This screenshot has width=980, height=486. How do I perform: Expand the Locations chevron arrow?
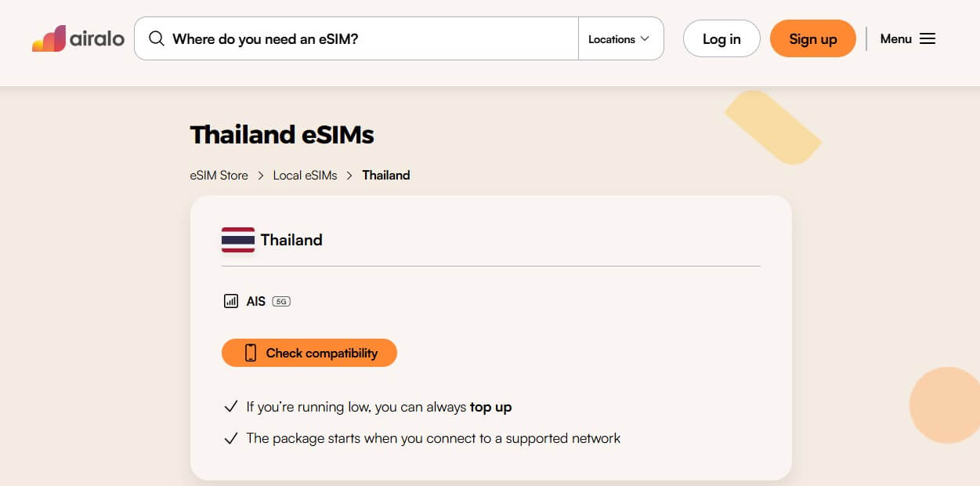(x=645, y=38)
